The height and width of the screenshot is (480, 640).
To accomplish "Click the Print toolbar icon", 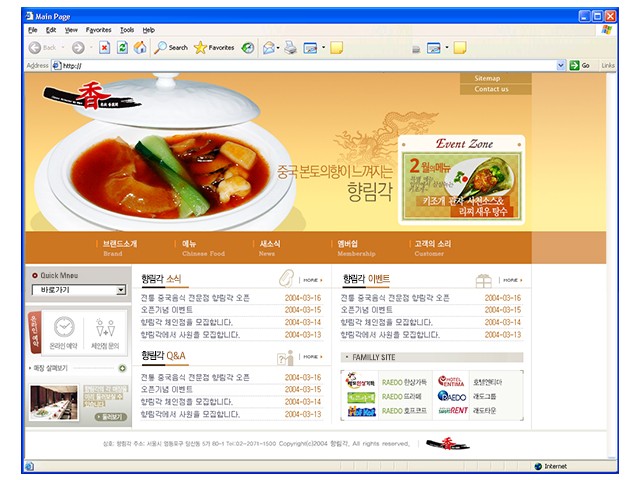I will pyautogui.click(x=290, y=47).
